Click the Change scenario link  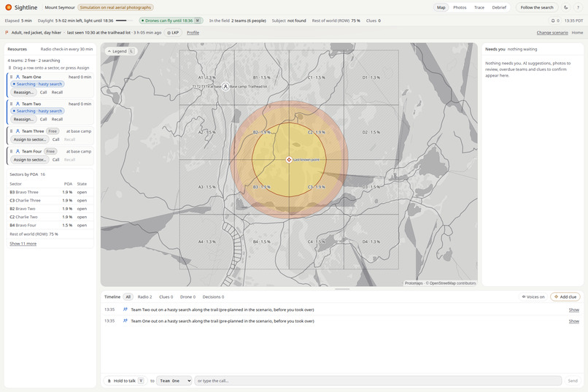pos(552,33)
